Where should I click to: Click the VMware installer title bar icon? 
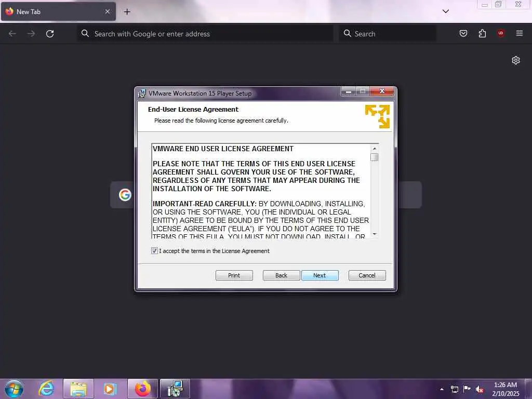click(142, 94)
